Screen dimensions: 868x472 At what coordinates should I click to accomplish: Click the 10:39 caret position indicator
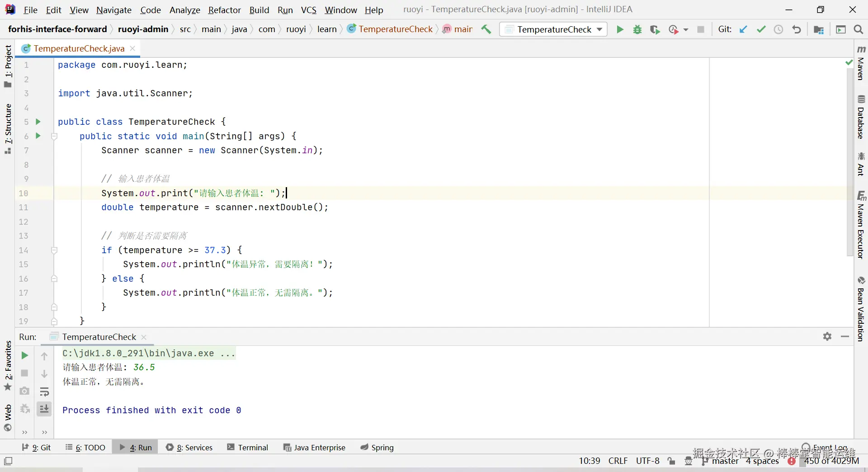pyautogui.click(x=590, y=461)
